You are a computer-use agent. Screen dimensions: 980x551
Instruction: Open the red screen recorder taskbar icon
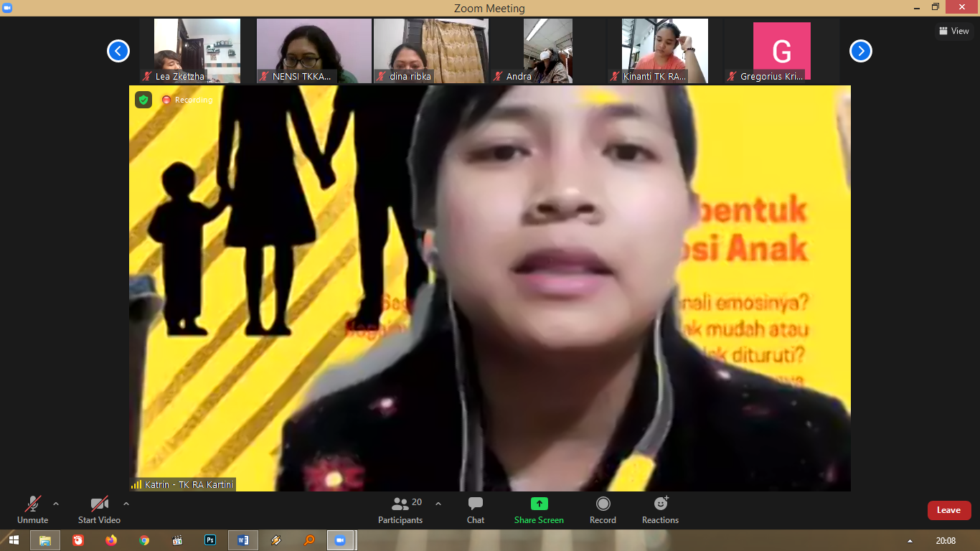coord(78,540)
